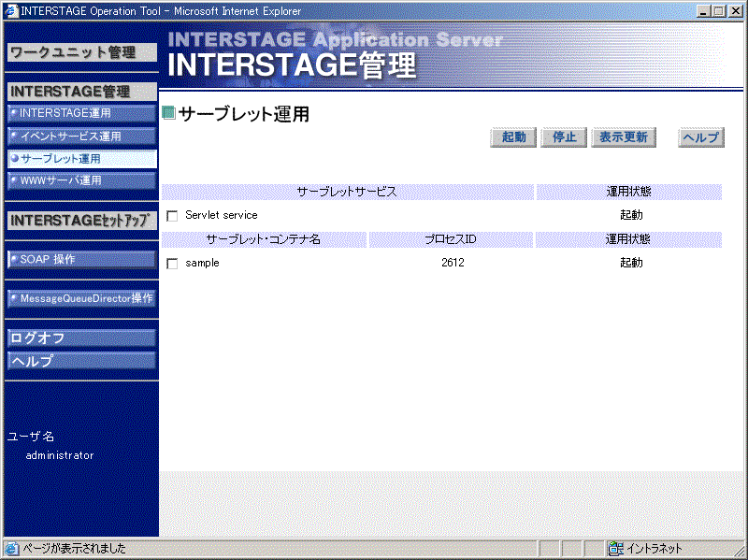Click the administrator user name text
This screenshot has width=748, height=560.
coord(60,455)
